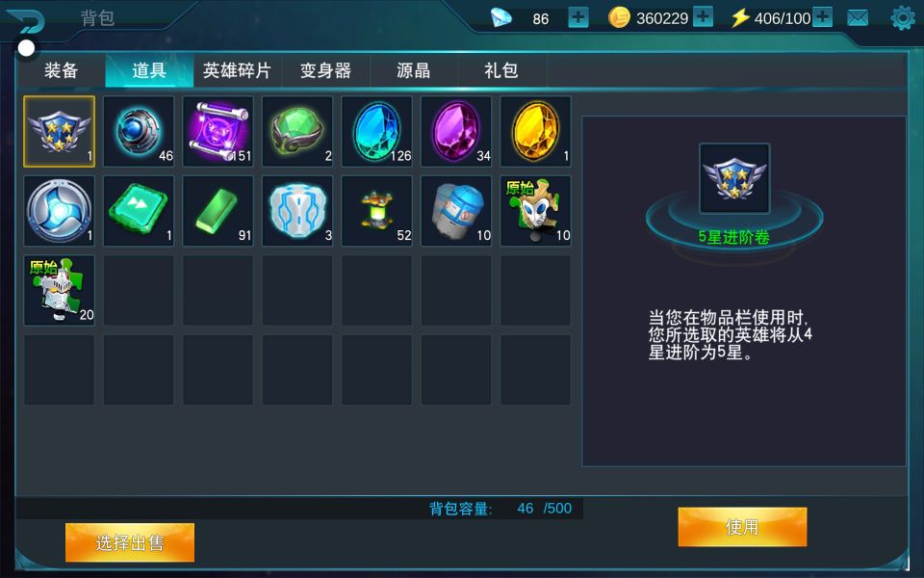This screenshot has width=924, height=578.
Task: Add more diamonds with plus button
Action: (578, 17)
